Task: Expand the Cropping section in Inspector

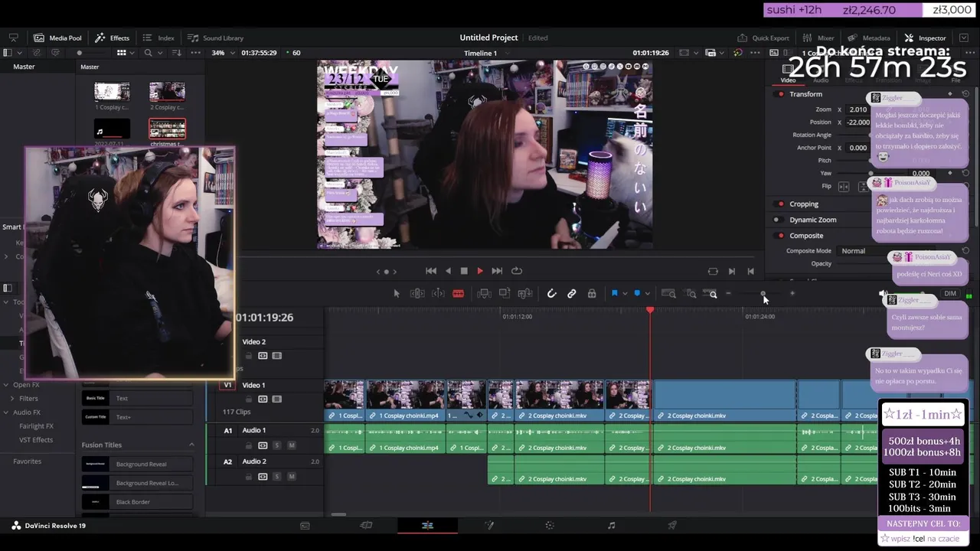Action: click(804, 204)
